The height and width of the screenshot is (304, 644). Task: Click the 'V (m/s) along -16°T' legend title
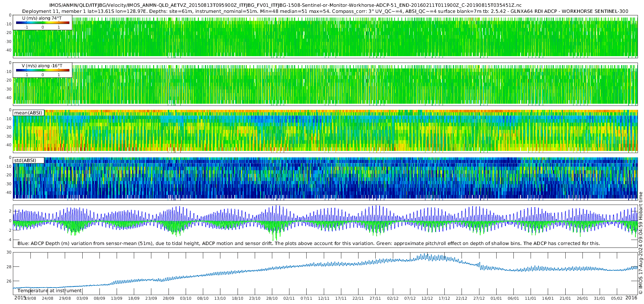[42, 66]
